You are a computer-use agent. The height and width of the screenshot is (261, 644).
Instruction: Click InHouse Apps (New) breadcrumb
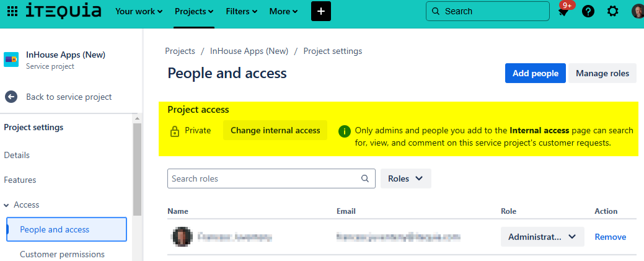(249, 51)
